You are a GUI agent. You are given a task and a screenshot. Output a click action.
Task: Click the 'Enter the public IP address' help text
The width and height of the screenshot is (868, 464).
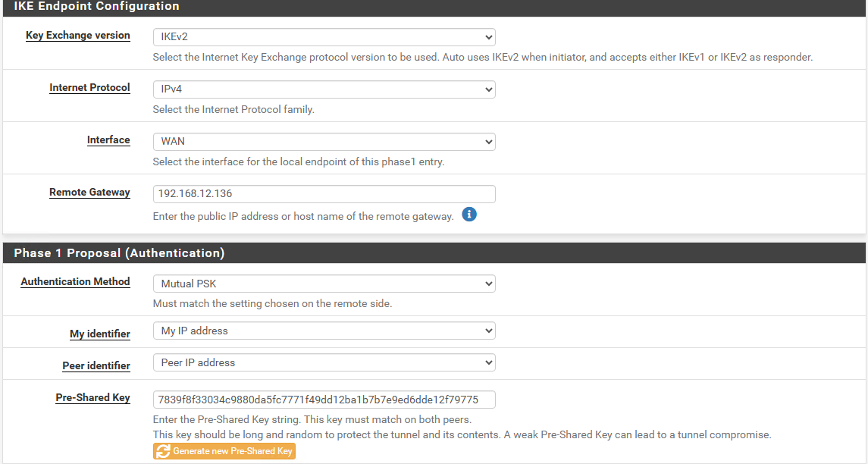303,217
